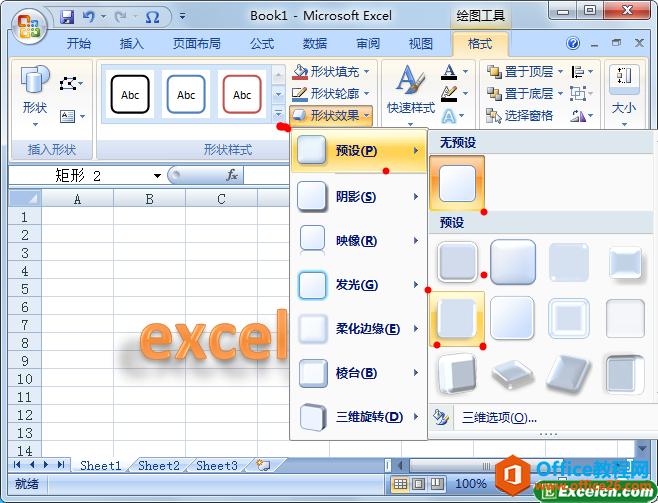Open the 开始 ribbon tab
The height and width of the screenshot is (503, 658).
(x=78, y=43)
